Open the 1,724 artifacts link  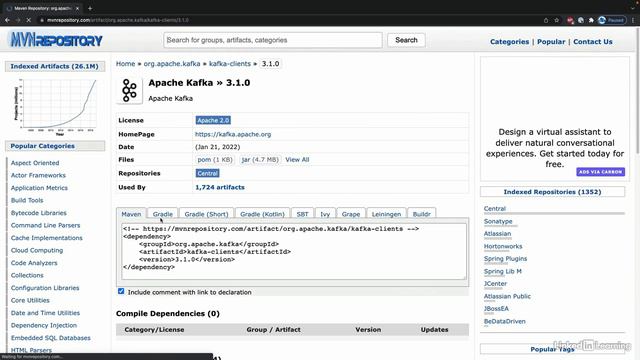tap(220, 187)
